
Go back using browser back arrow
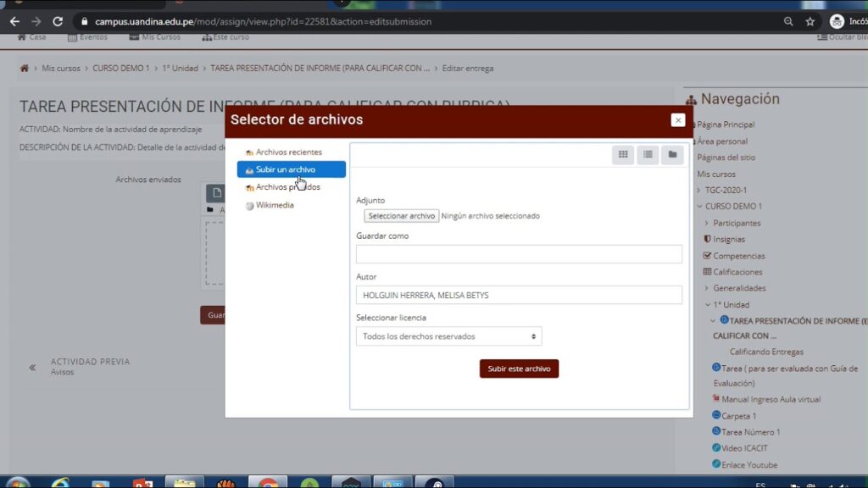(x=14, y=21)
